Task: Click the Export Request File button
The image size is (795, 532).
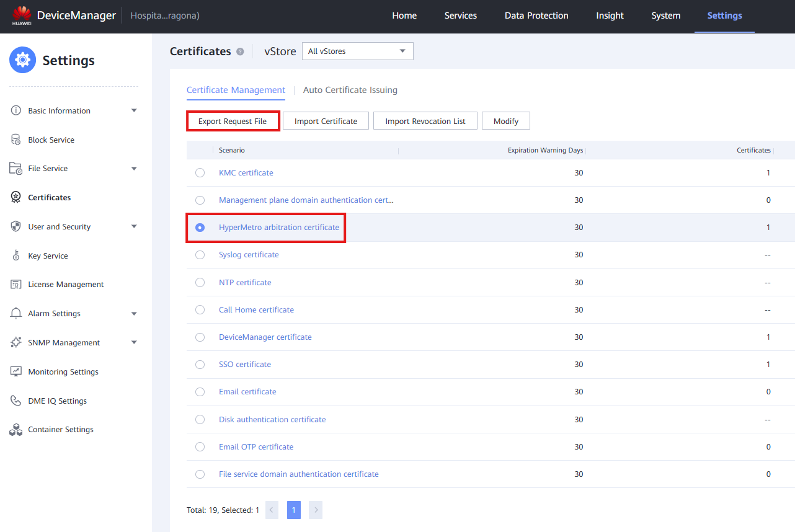Action: 233,120
